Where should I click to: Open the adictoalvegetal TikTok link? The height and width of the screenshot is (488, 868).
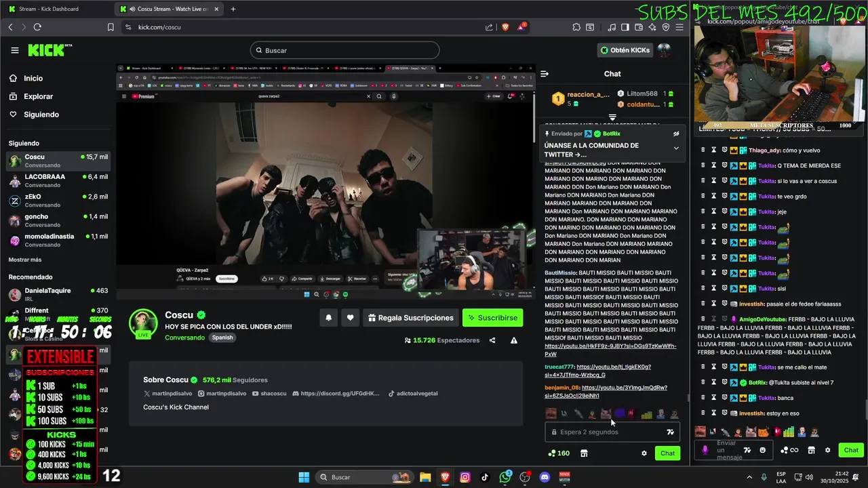tap(413, 394)
